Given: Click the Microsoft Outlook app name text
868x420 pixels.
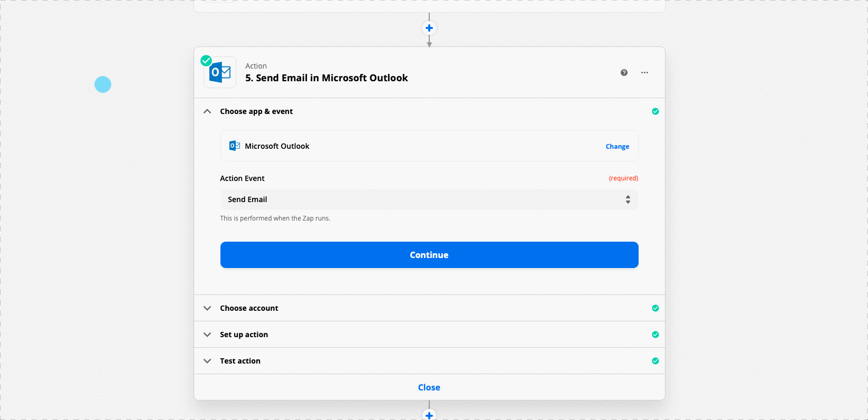Looking at the screenshot, I should (x=277, y=146).
